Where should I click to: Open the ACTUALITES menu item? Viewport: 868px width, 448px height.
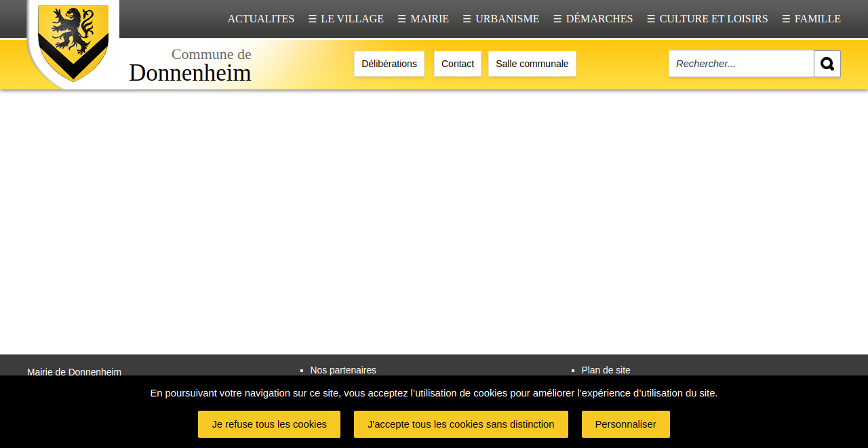coord(261,19)
